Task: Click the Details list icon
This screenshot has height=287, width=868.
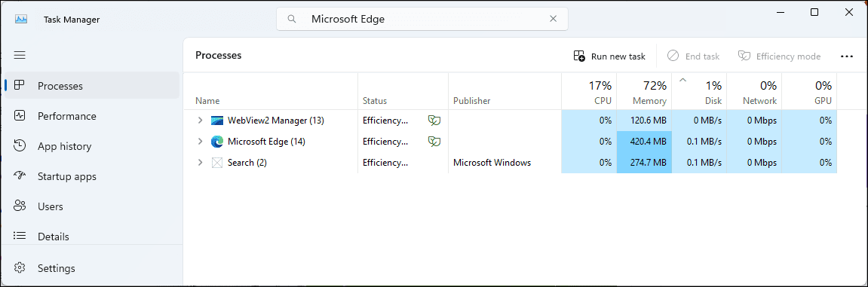Action: pos(20,236)
